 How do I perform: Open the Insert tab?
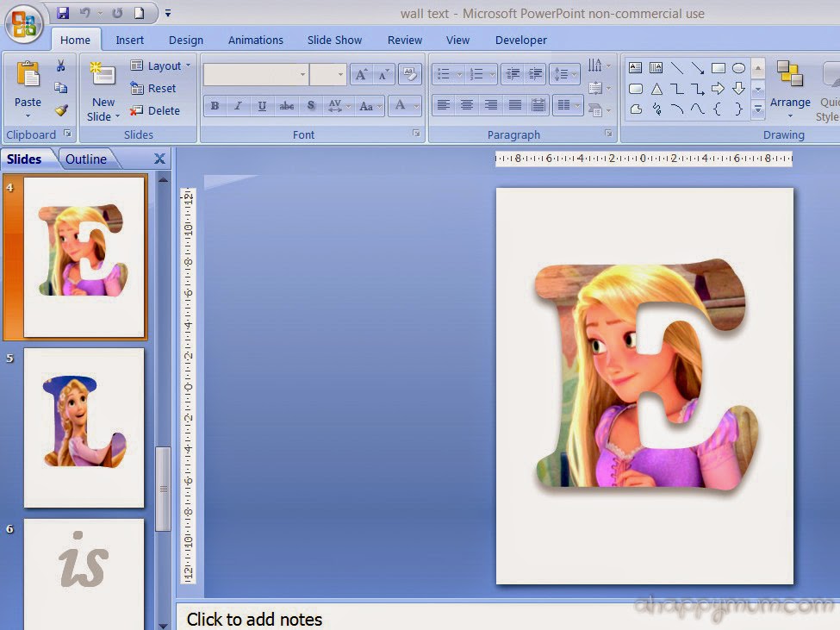129,41
